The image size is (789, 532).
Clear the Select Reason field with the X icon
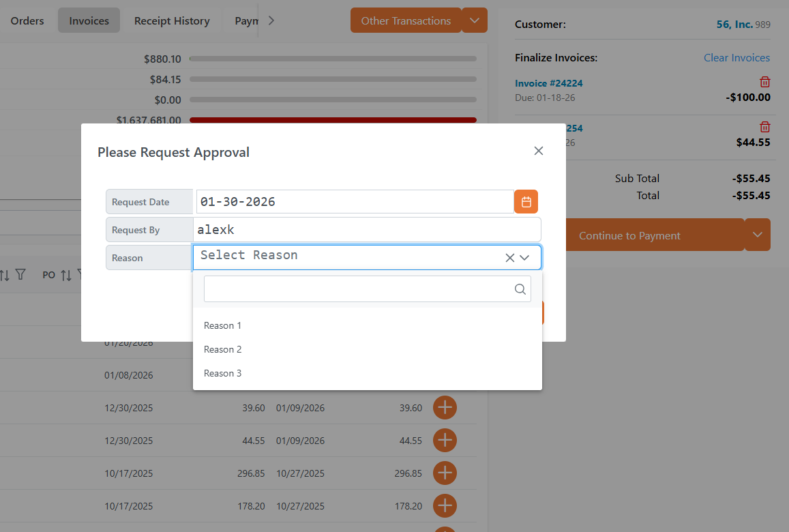(x=509, y=257)
